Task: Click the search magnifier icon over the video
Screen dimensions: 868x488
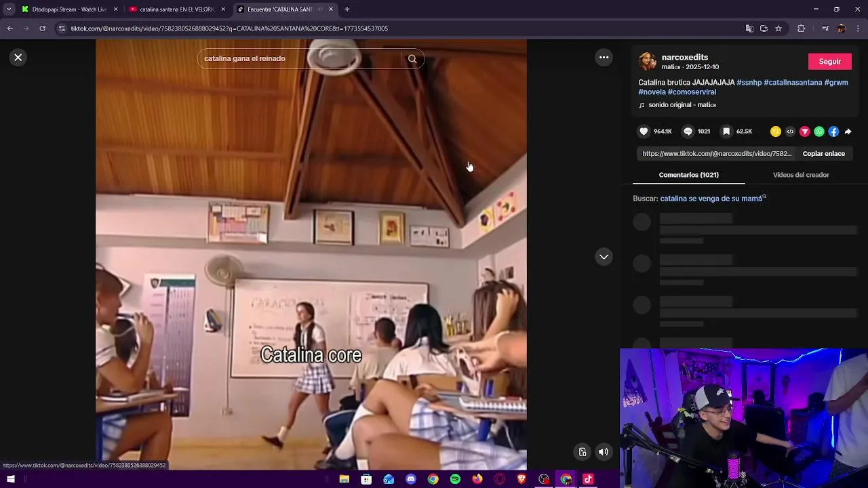Action: click(412, 59)
